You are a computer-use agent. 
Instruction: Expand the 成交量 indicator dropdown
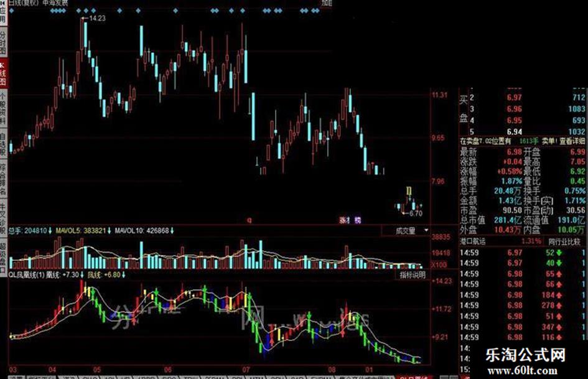click(426, 230)
